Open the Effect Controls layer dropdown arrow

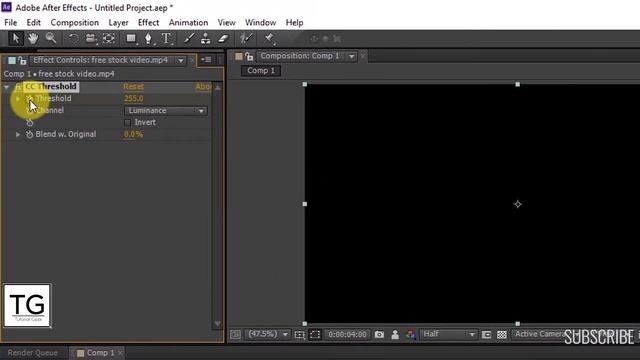(x=180, y=60)
